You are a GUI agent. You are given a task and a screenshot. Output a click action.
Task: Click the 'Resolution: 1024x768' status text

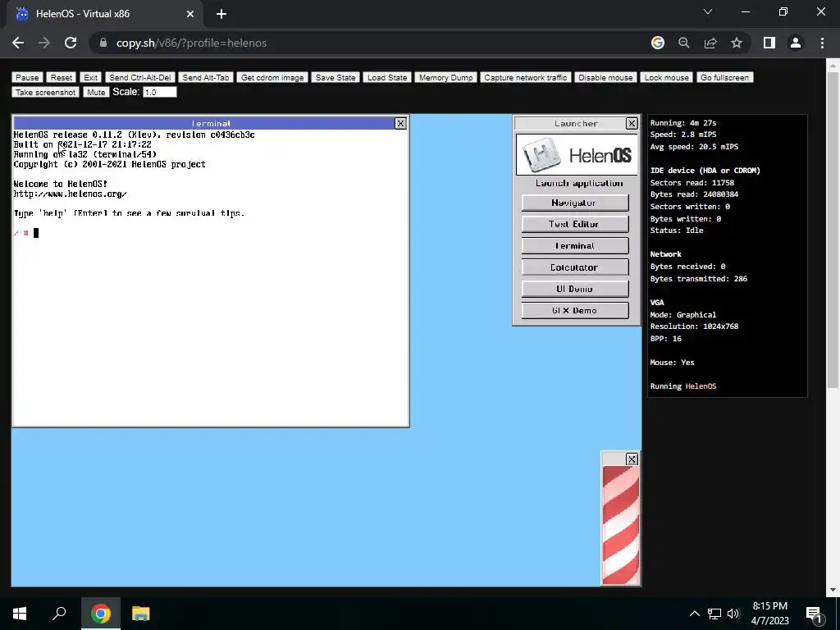[x=694, y=326]
